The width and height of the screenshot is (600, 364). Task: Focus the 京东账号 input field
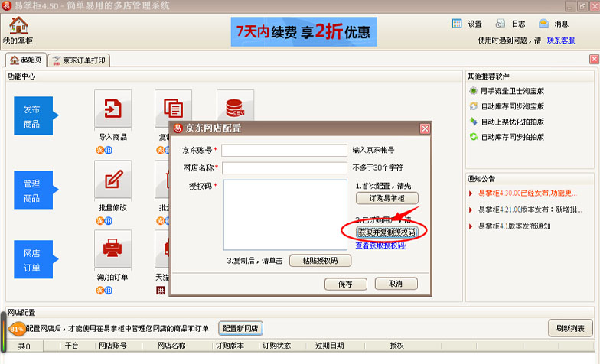click(285, 150)
